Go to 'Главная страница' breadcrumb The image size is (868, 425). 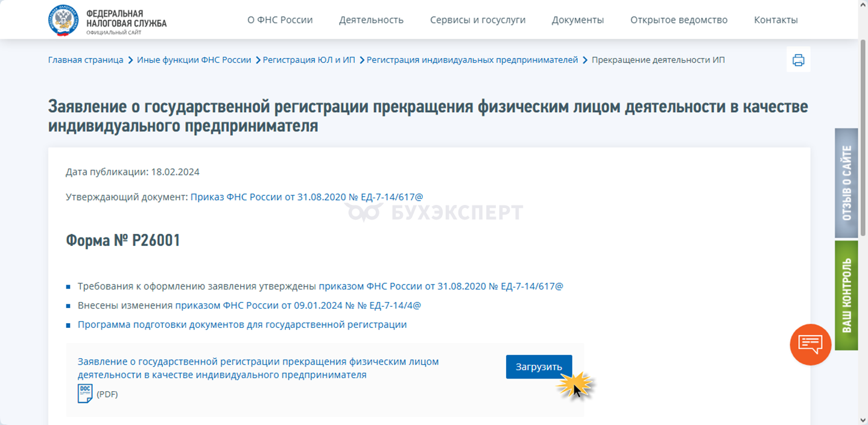[86, 60]
